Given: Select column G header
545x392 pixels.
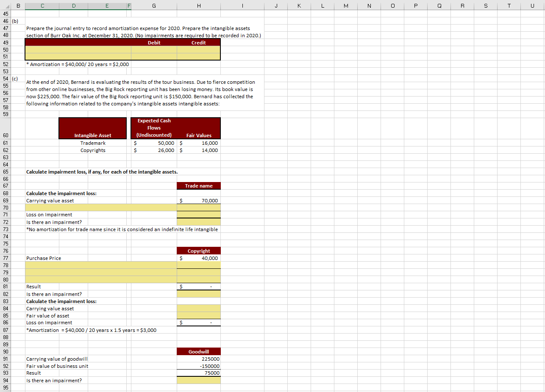Looking at the screenshot, I should [154, 5].
